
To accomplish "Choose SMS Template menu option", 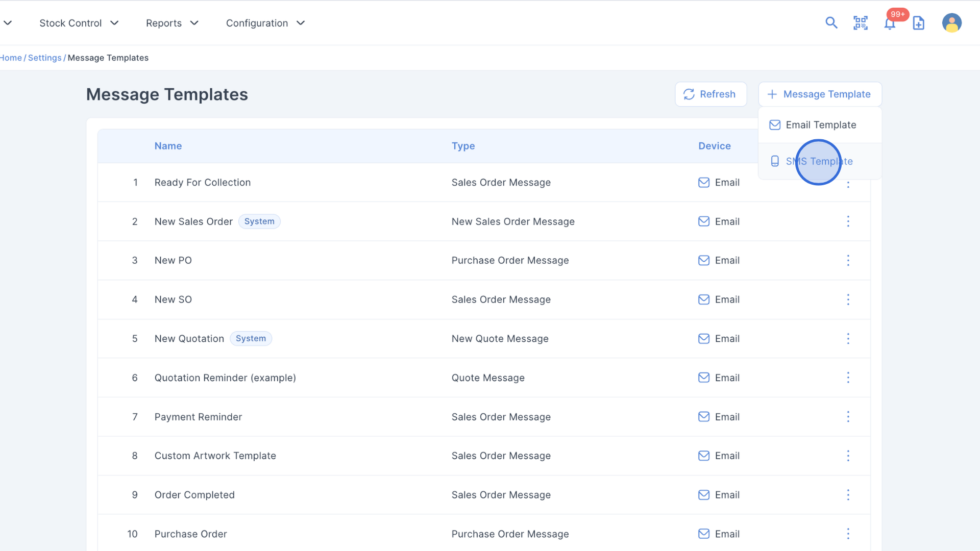I will point(819,161).
